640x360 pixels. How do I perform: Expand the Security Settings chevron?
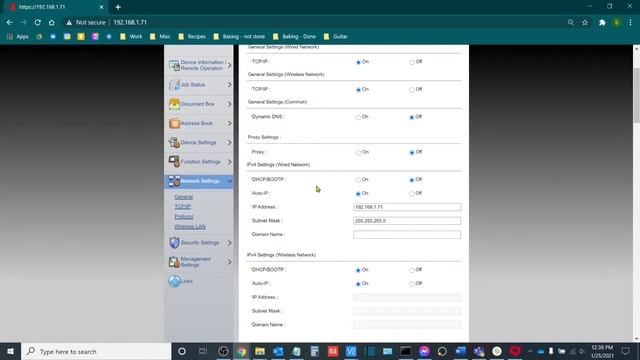click(229, 242)
